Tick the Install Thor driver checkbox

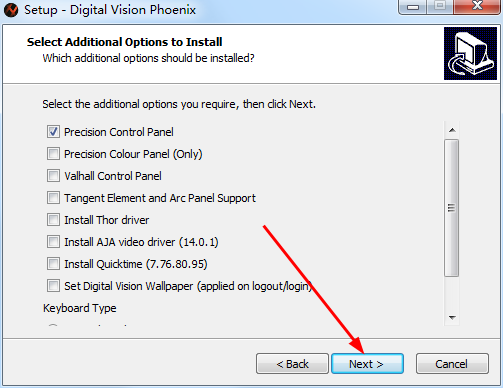point(53,220)
